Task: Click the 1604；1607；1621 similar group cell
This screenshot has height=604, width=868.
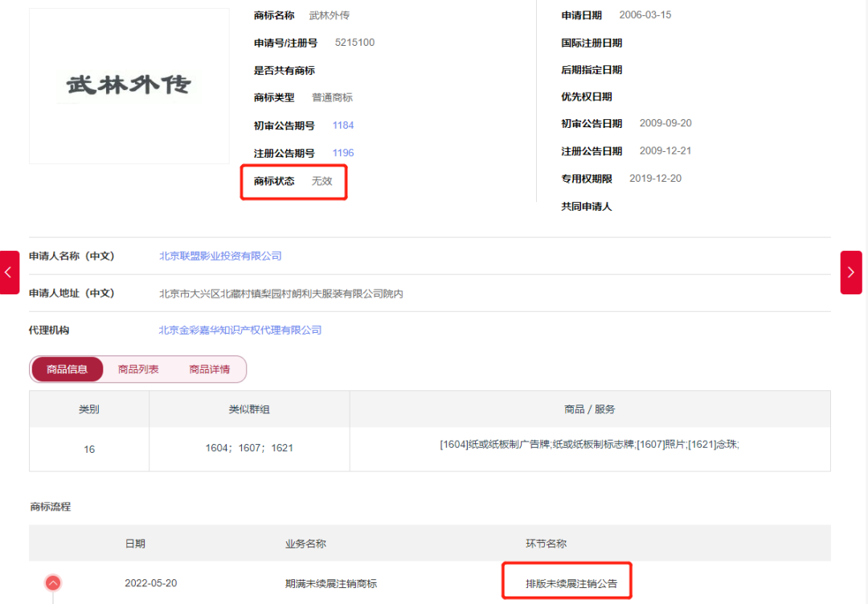Action: tap(249, 448)
